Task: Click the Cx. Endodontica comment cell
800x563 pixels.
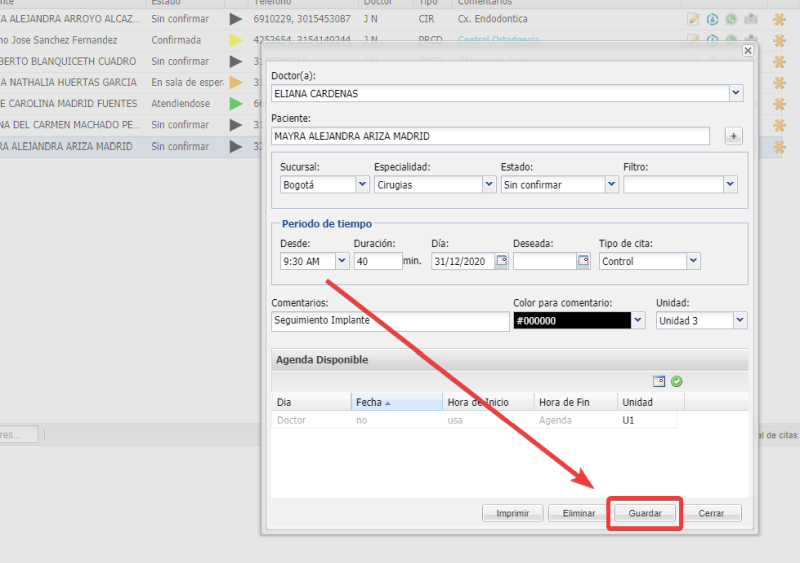Action: pyautogui.click(x=493, y=19)
